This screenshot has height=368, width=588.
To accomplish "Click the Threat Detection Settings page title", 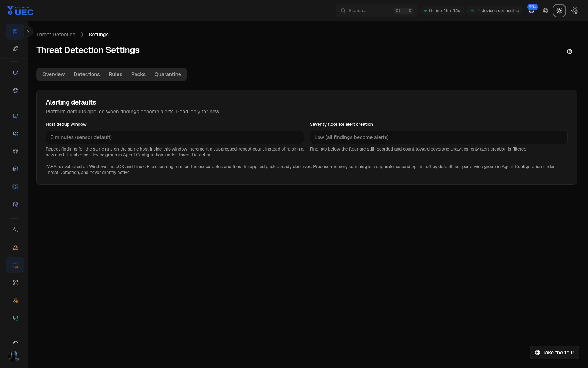I will coord(88,50).
